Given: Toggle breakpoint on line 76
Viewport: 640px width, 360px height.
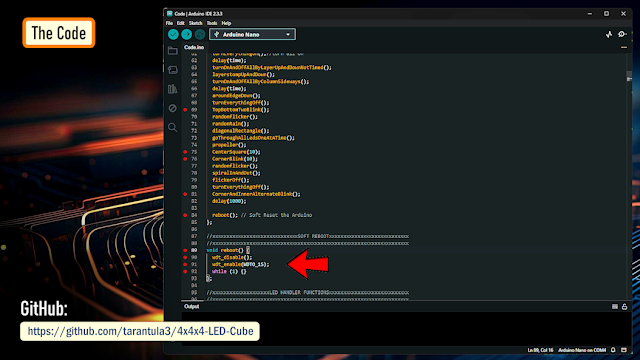Looking at the screenshot, I should [185, 159].
